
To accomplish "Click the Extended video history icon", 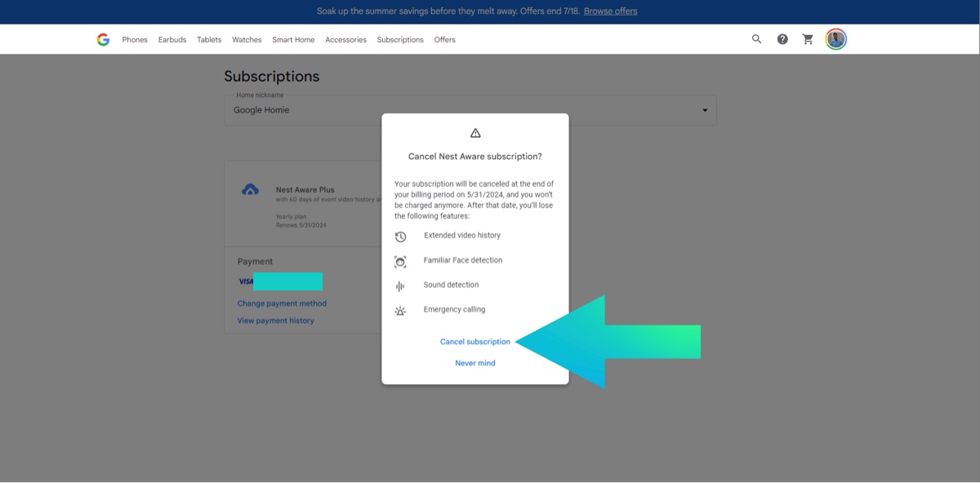I will [400, 237].
